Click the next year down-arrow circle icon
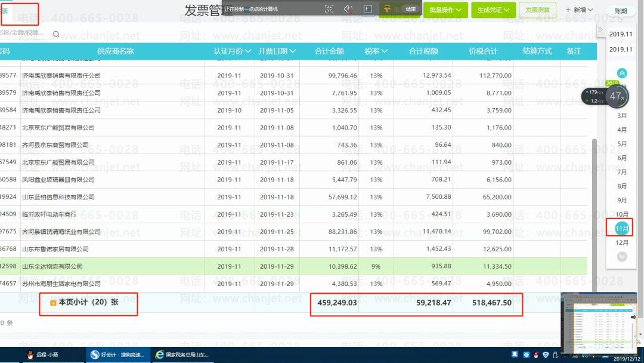Viewport: 644px width, 363px height. point(622,257)
